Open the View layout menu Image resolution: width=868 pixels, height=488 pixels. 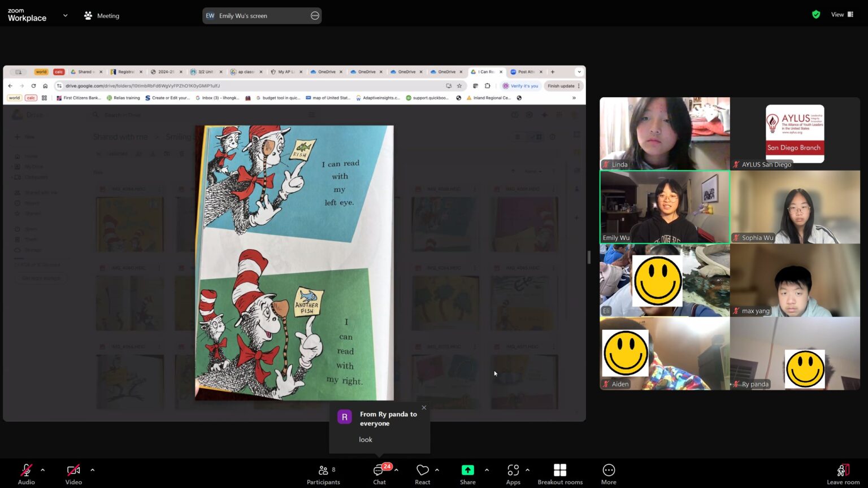coord(842,15)
